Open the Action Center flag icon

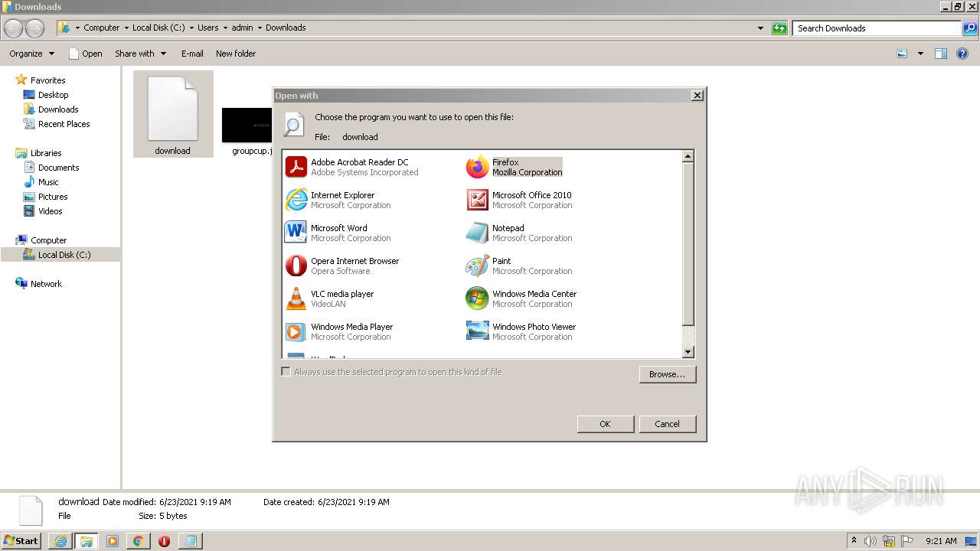click(x=907, y=541)
